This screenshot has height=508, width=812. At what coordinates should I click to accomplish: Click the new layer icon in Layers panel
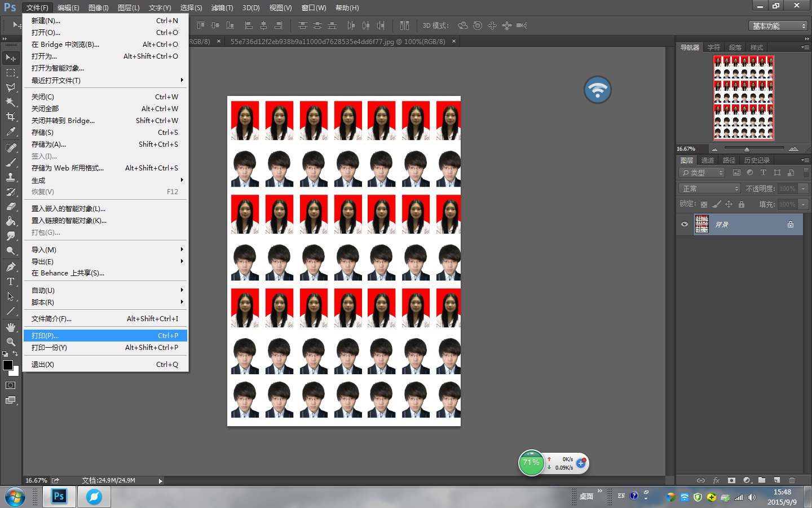[x=776, y=480]
